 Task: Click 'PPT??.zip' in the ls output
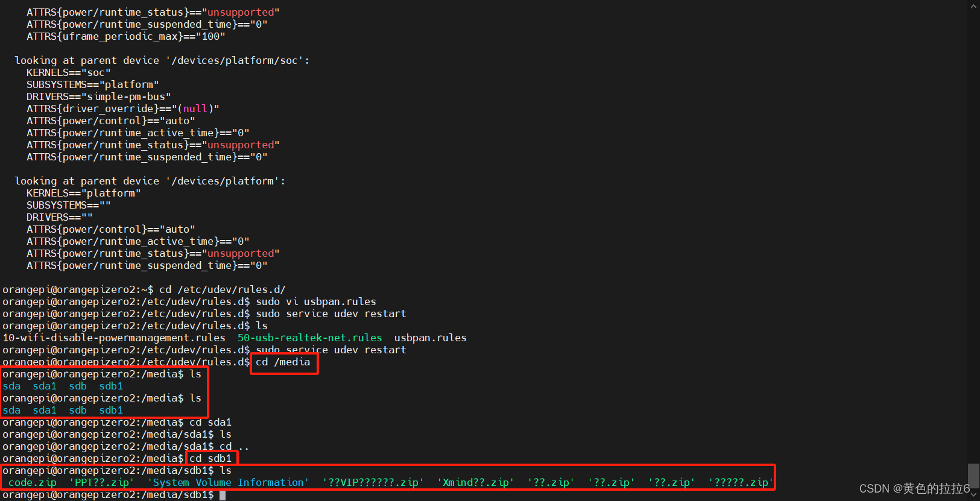pyautogui.click(x=102, y=482)
